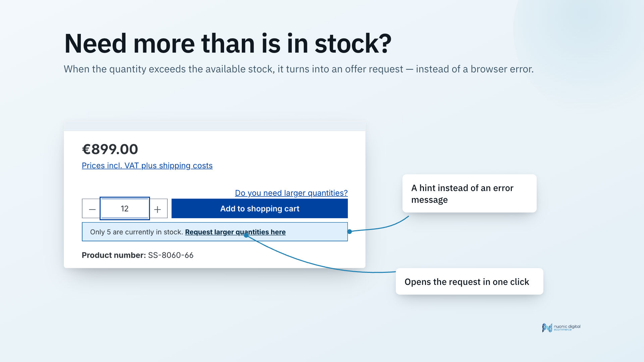Click the subtitle about offer request

(x=299, y=69)
